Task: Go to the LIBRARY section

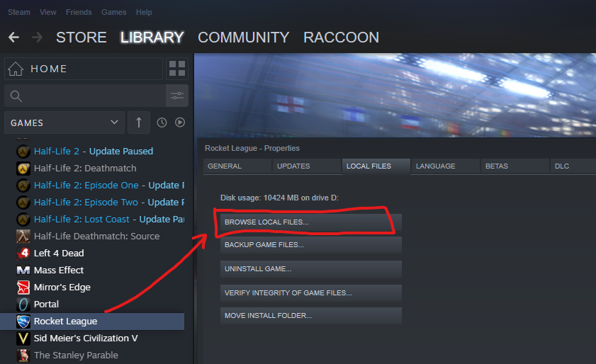Action: pos(152,38)
